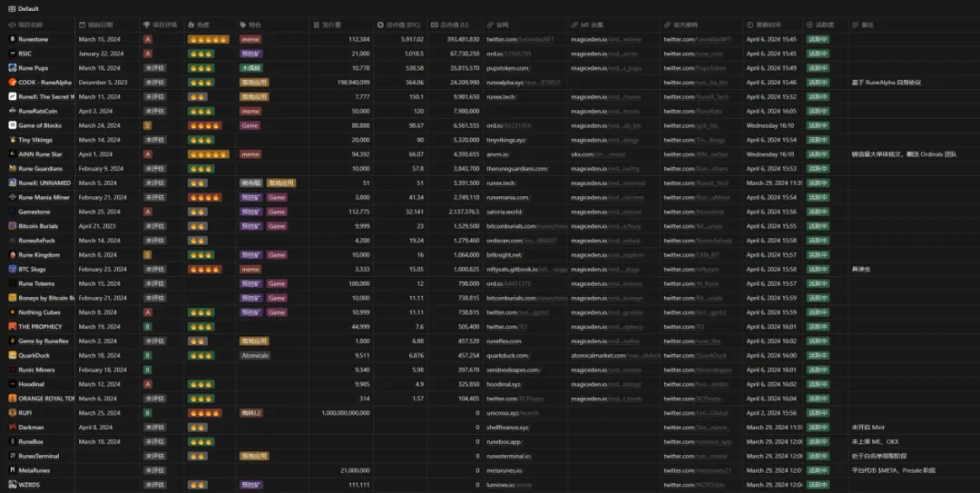The width and height of the screenshot is (980, 493).
Task: Click the 5,917.02 BTC market cap value
Action: (x=413, y=39)
